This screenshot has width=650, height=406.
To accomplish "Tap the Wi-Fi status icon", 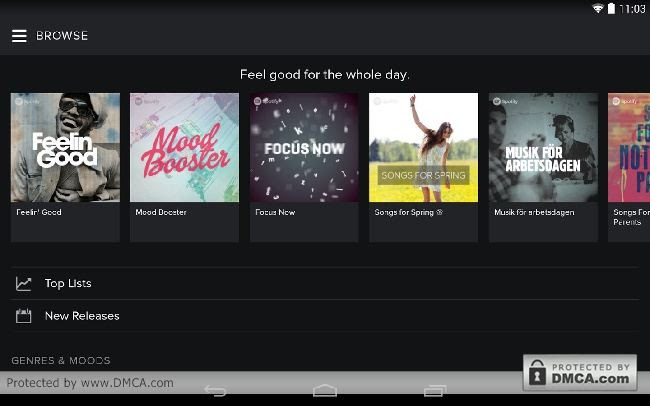I will click(598, 8).
